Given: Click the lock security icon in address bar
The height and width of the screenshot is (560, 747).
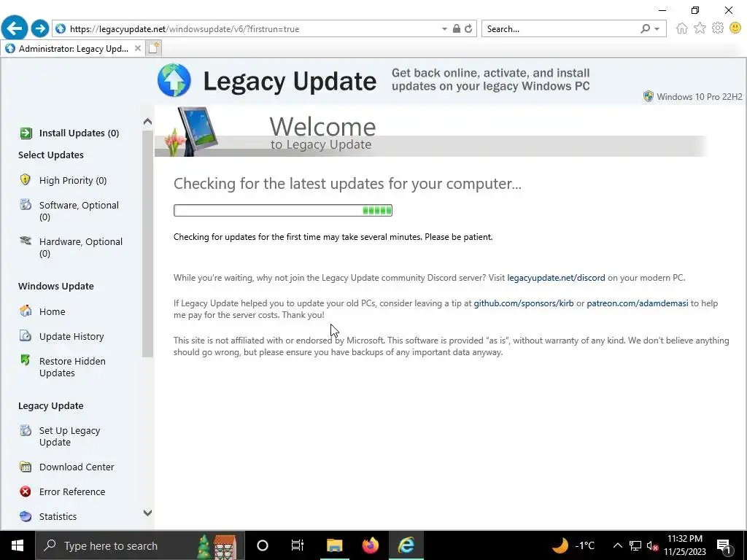Looking at the screenshot, I should [x=457, y=28].
